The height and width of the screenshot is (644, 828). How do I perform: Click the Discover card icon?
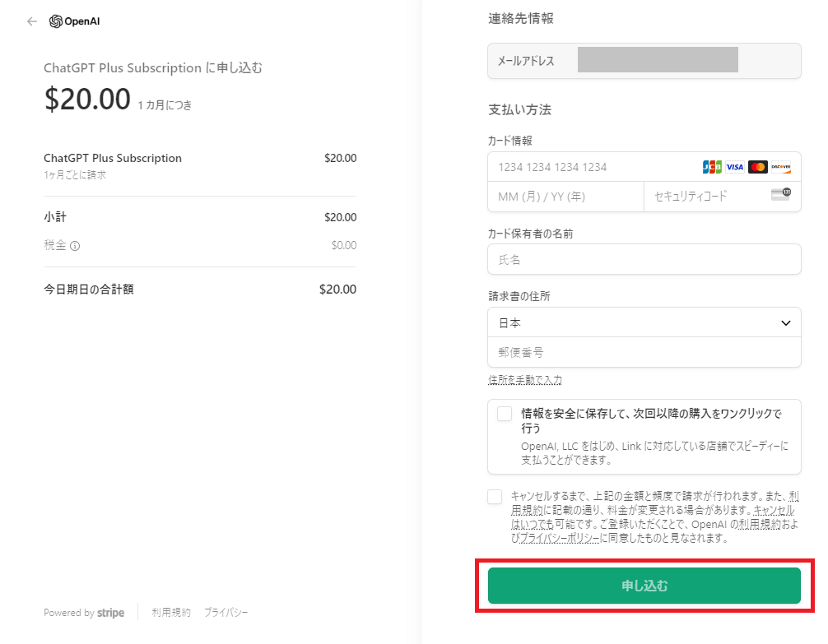(x=781, y=167)
